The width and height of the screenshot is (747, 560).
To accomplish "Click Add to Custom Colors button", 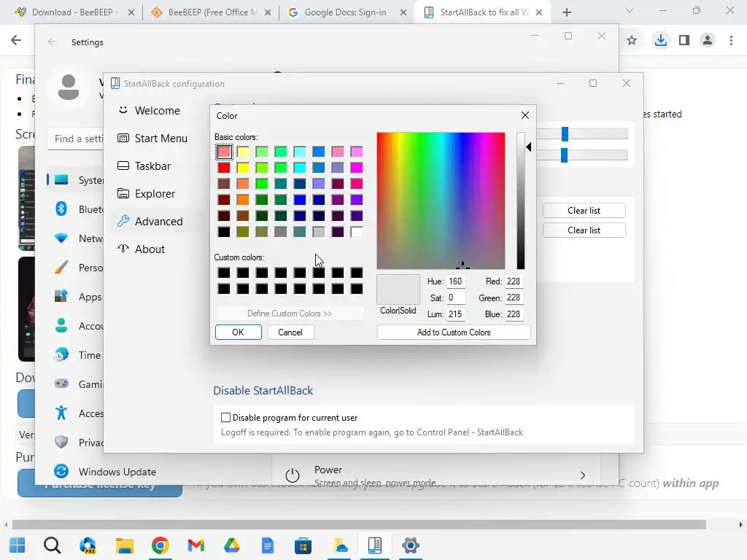I will 454,332.
